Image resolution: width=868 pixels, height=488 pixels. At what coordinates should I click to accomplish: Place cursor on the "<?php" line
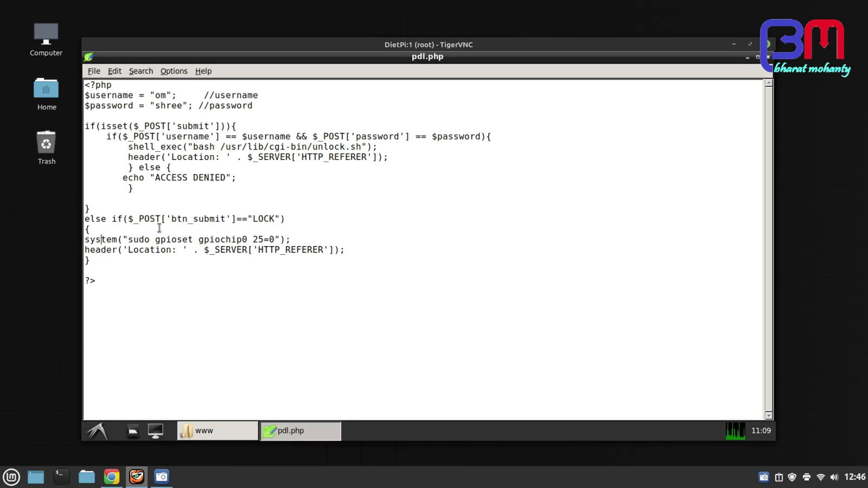[98, 85]
